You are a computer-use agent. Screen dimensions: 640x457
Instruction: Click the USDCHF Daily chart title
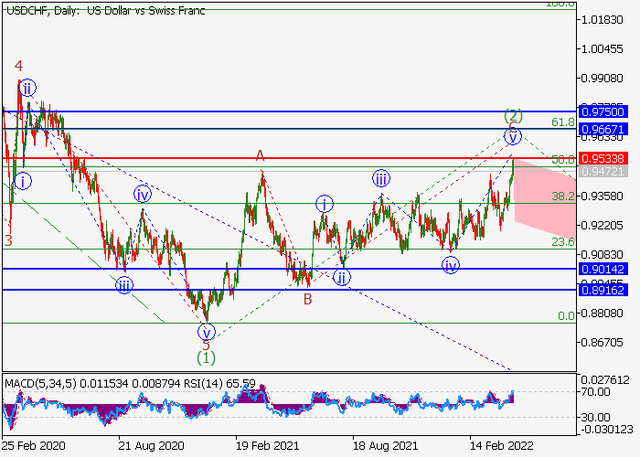(106, 11)
